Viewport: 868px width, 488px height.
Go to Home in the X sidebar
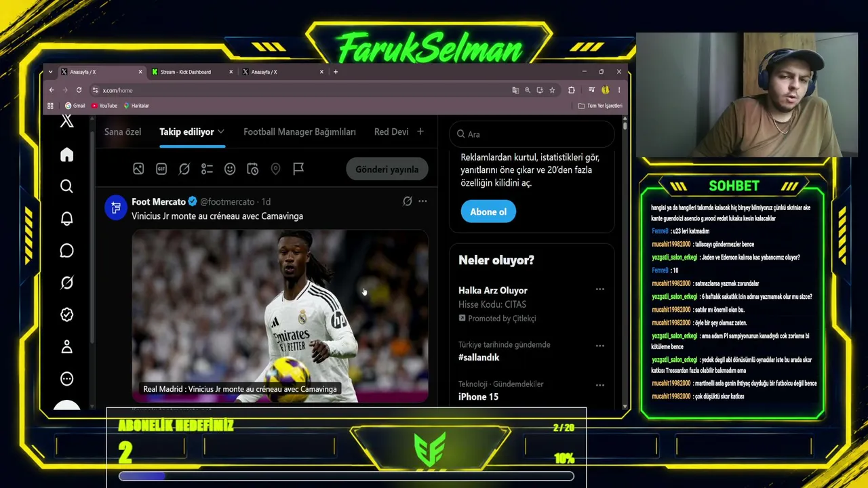click(x=66, y=155)
